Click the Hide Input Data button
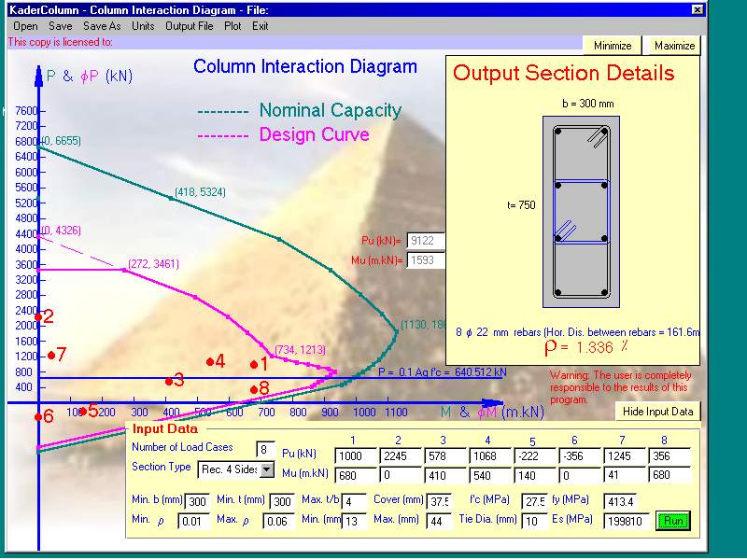 point(657,412)
